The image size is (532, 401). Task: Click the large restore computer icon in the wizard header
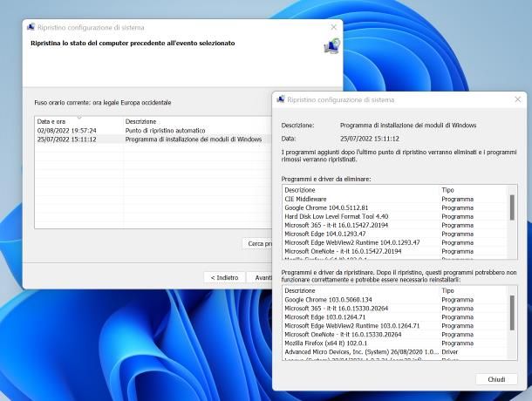331,46
